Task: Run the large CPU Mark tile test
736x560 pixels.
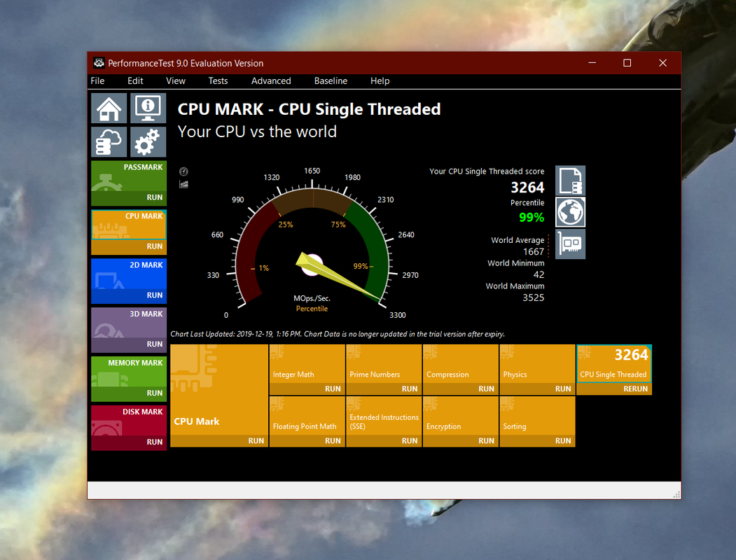Action: click(x=219, y=441)
